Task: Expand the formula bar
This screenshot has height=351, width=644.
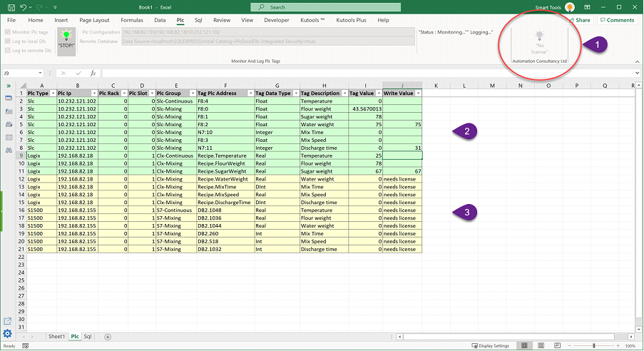Action: pyautogui.click(x=637, y=73)
